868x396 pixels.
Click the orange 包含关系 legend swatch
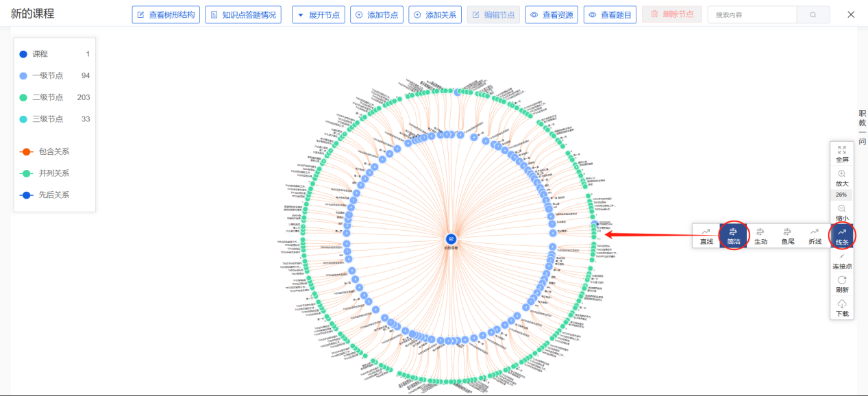(x=25, y=151)
